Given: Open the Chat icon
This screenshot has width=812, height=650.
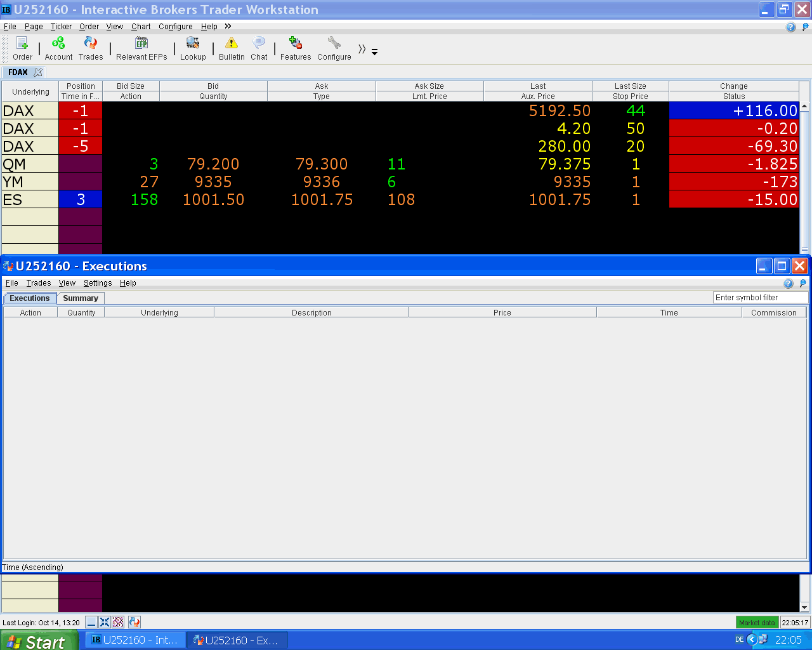Looking at the screenshot, I should pos(259,48).
